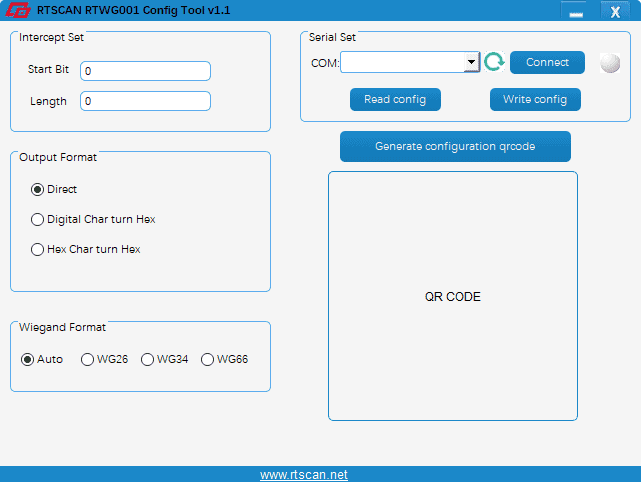Click into the Length input field
The width and height of the screenshot is (641, 482).
(145, 101)
